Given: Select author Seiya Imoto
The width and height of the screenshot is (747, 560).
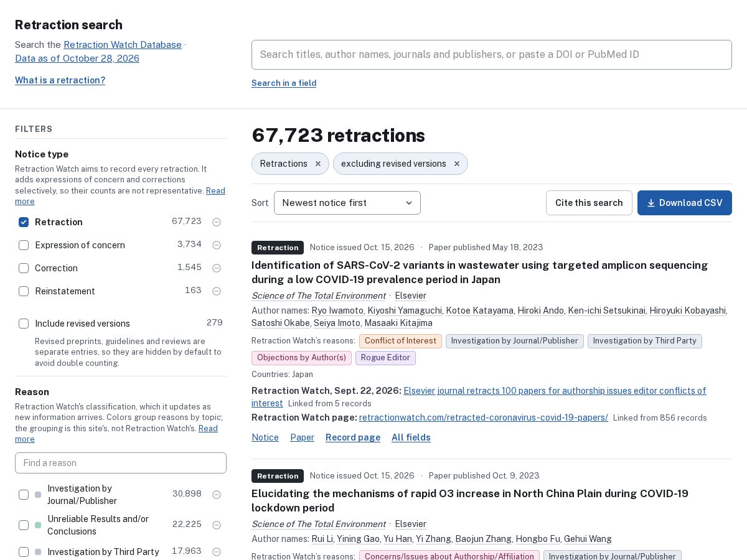Looking at the screenshot, I should click(x=337, y=323).
